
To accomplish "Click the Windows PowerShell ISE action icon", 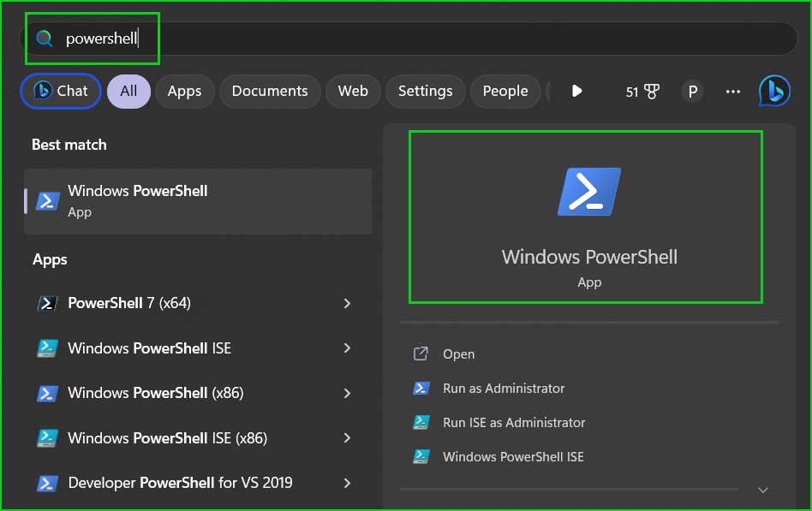I will coord(421,456).
